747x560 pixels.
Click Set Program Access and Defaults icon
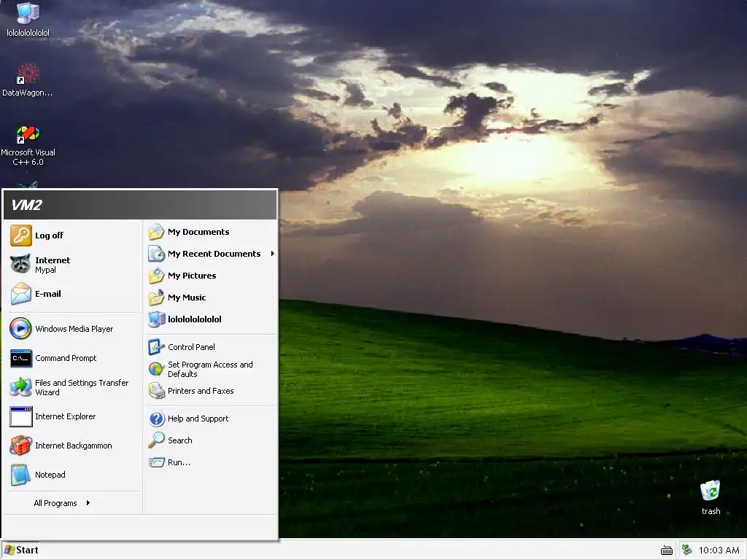pos(156,369)
